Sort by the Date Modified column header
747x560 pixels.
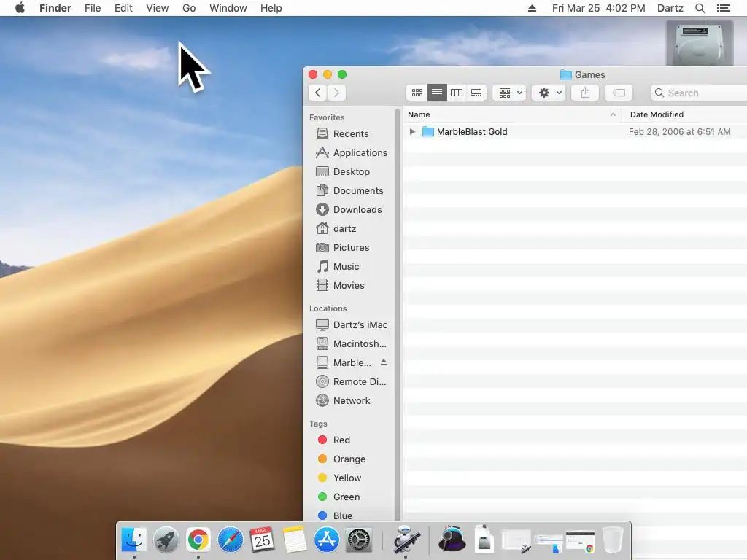[684, 114]
